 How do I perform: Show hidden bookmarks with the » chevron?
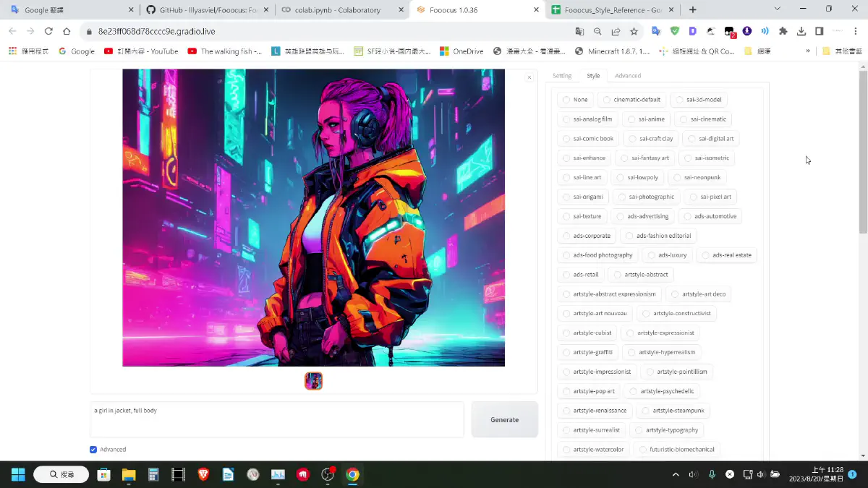[808, 51]
